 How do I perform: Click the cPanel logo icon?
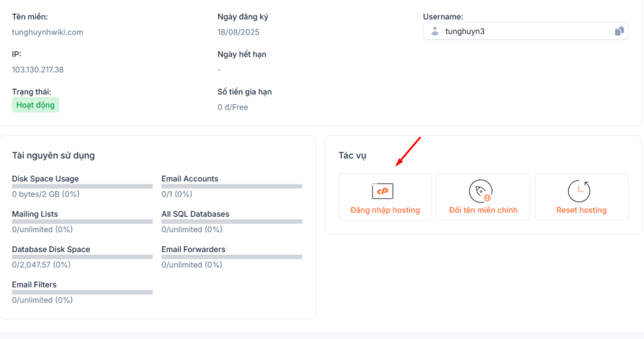(x=382, y=191)
